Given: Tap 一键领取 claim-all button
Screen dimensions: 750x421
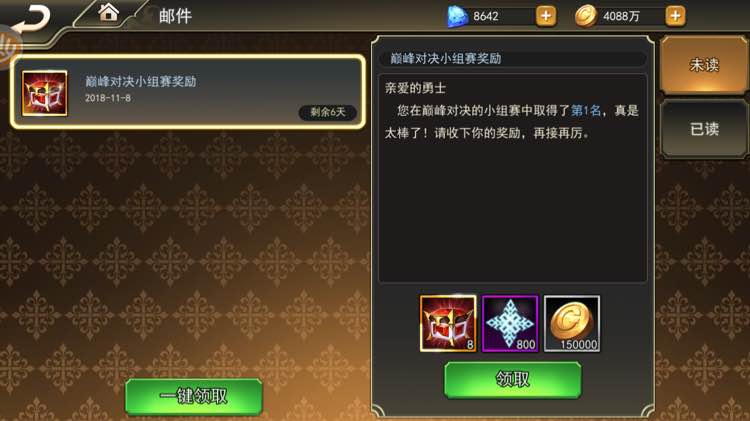Looking at the screenshot, I should pyautogui.click(x=194, y=396).
